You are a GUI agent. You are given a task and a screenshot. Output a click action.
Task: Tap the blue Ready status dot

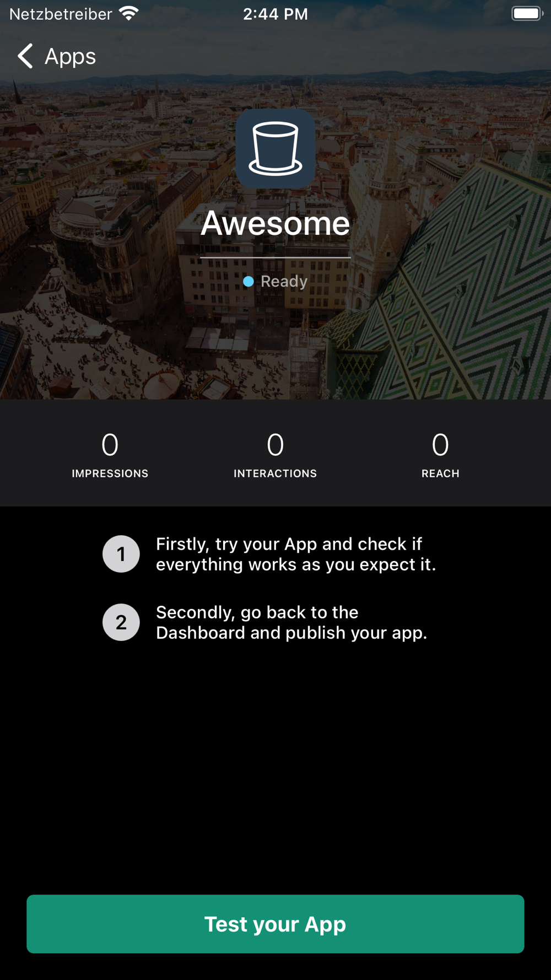click(249, 282)
